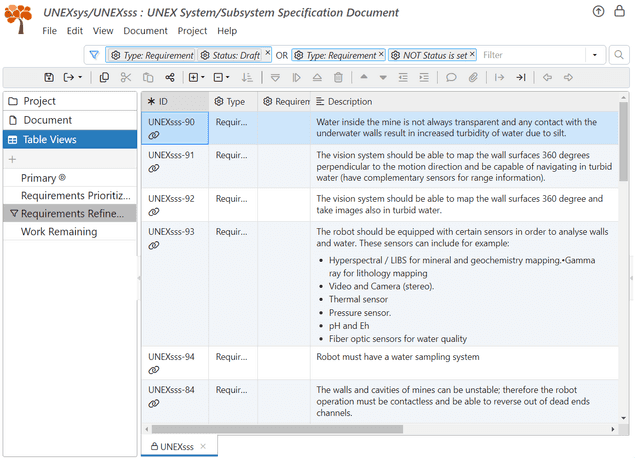Click the back navigation arrow
This screenshot has width=635, height=458.
[547, 77]
